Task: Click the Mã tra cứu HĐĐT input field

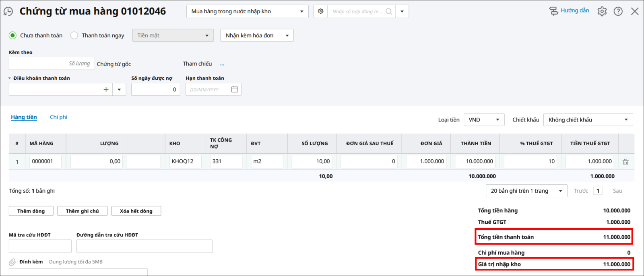Action: [x=40, y=246]
